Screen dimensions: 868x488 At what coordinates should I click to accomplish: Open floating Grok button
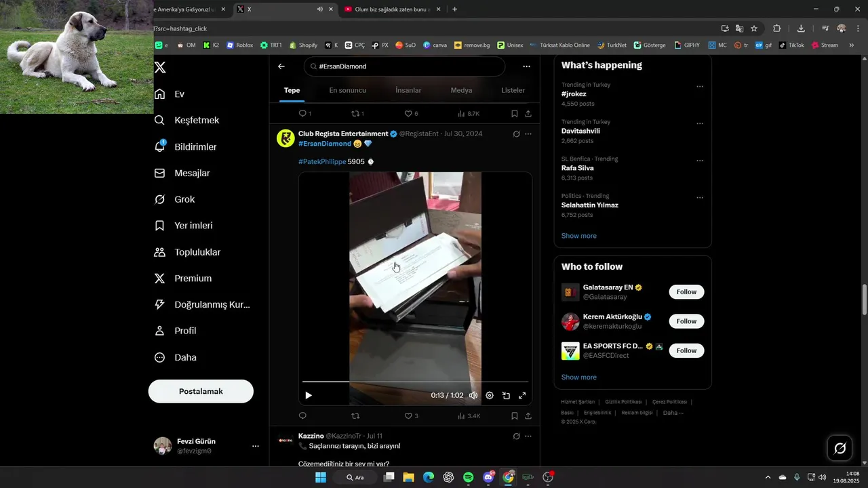tap(840, 448)
